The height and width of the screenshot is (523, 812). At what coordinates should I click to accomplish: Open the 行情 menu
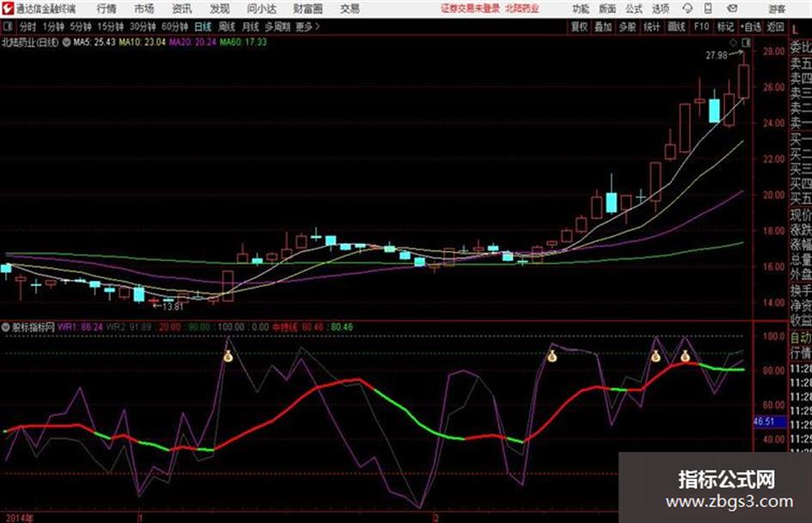107,9
